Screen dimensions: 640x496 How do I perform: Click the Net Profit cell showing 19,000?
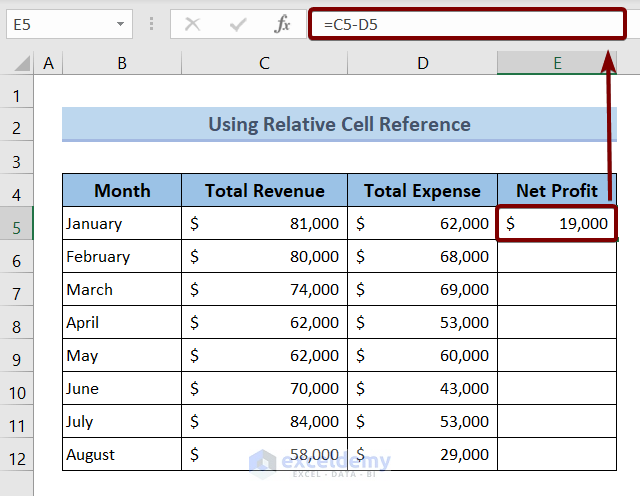click(557, 224)
